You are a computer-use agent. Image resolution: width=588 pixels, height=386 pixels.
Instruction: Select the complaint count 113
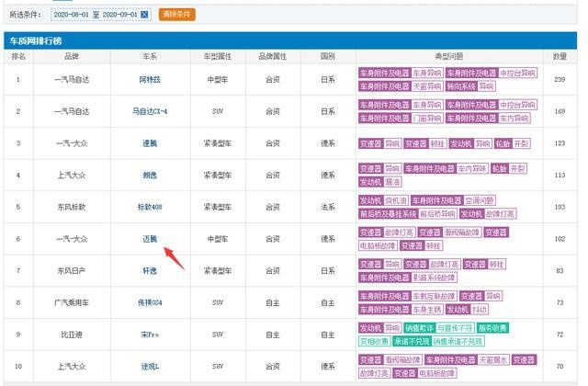[x=560, y=176]
